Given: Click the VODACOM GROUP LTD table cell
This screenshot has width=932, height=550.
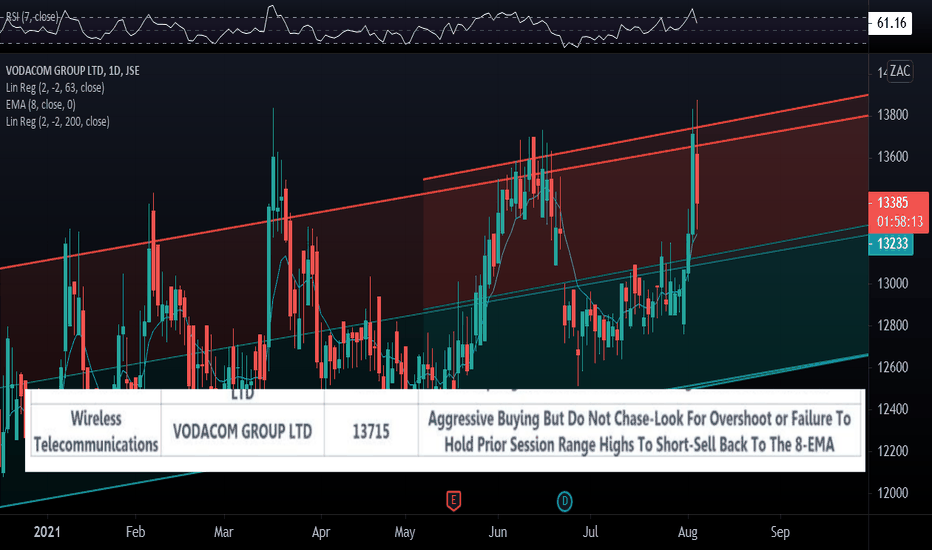Looking at the screenshot, I should click(243, 431).
